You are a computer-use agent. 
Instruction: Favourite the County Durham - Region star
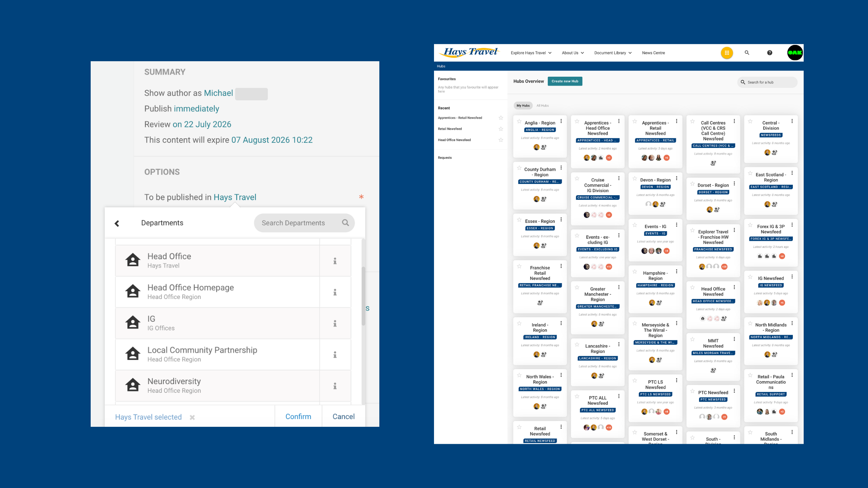click(x=519, y=168)
